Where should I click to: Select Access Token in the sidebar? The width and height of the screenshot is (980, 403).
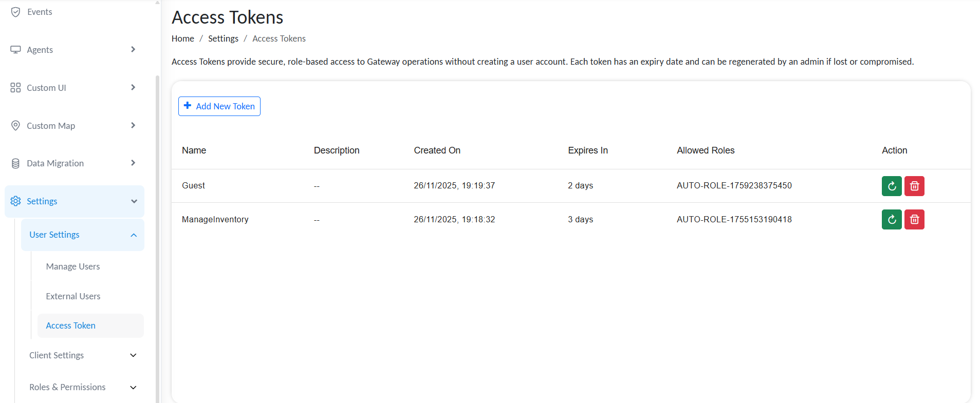71,325
